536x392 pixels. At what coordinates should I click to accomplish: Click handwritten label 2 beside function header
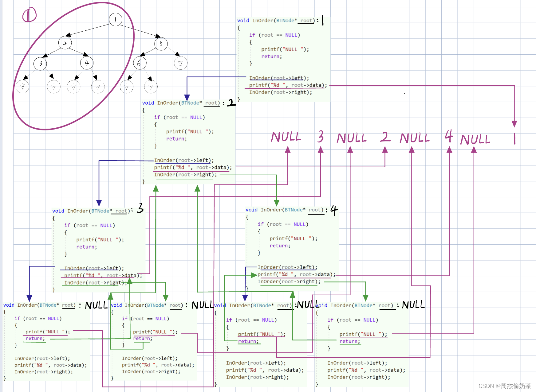(231, 103)
